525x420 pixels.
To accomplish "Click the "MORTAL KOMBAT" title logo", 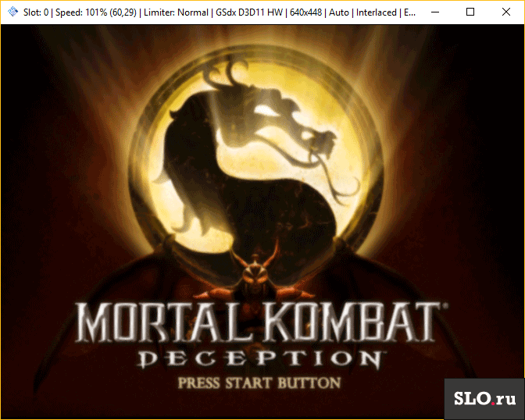I will (262, 322).
